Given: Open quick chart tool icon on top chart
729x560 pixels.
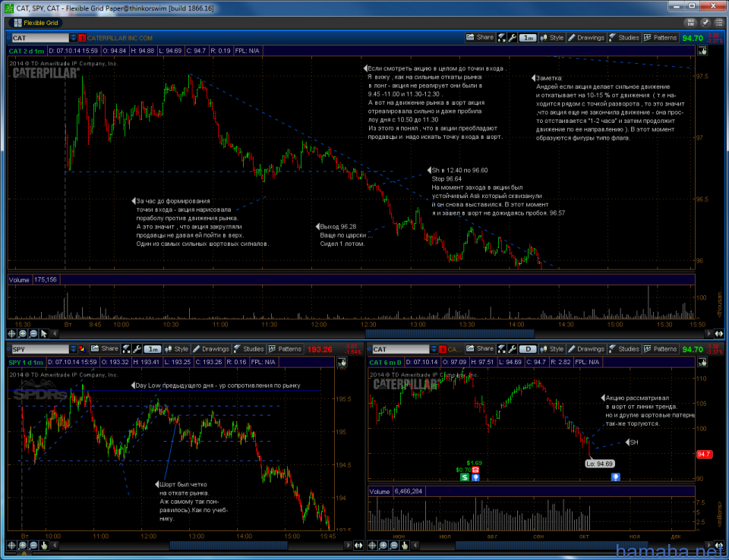Looking at the screenshot, I should [x=502, y=38].
